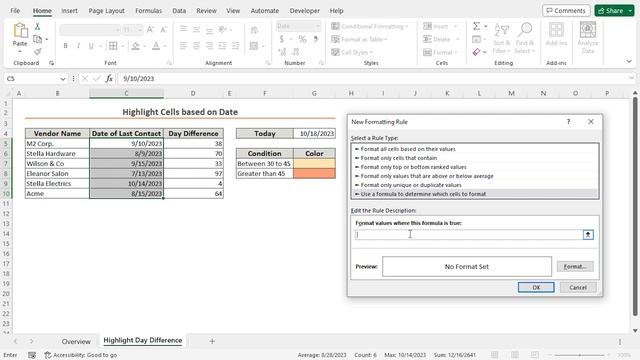Screen dimensions: 640x360
Task: Open Find & Select magnifier
Action: [524, 39]
